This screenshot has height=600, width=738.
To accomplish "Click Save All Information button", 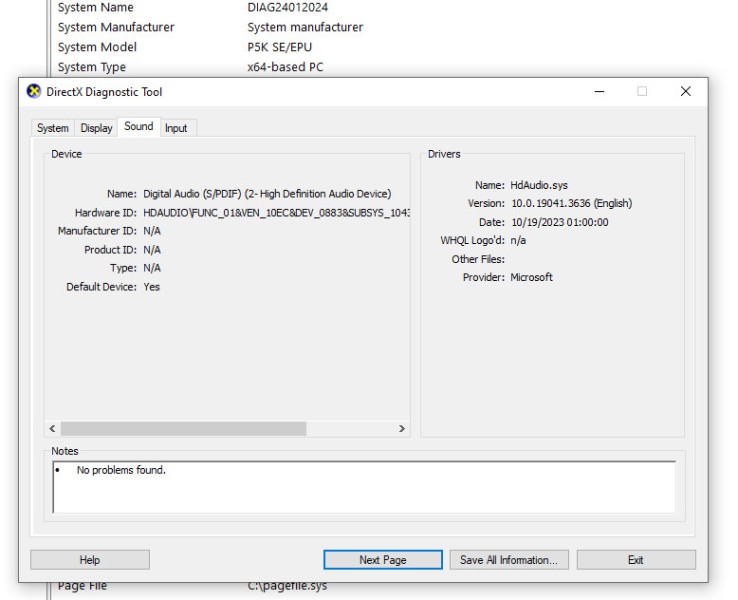I will [x=509, y=560].
